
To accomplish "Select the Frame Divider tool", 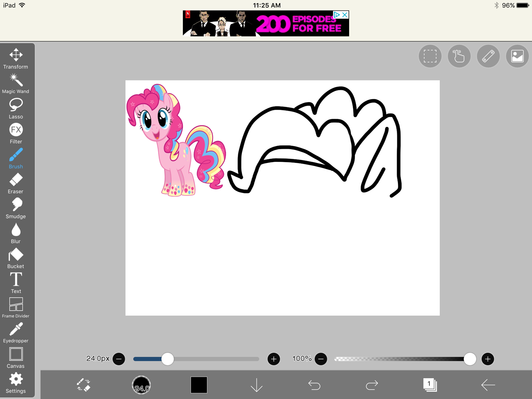I will click(16, 308).
